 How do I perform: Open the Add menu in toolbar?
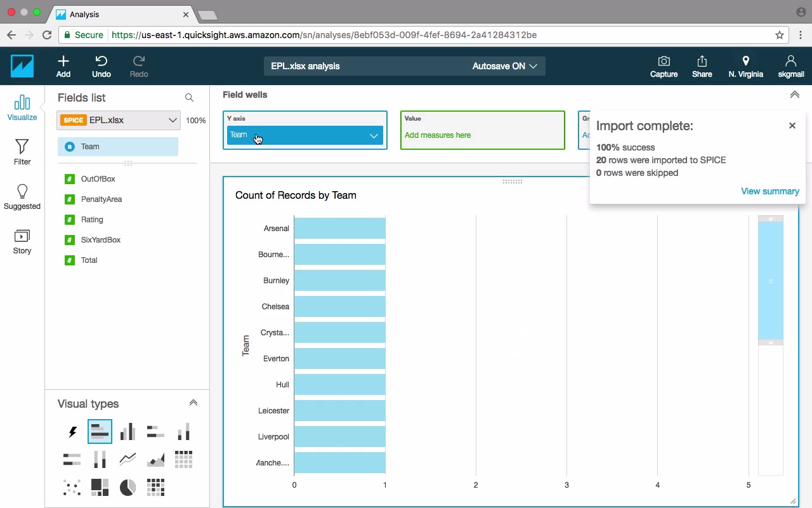63,66
